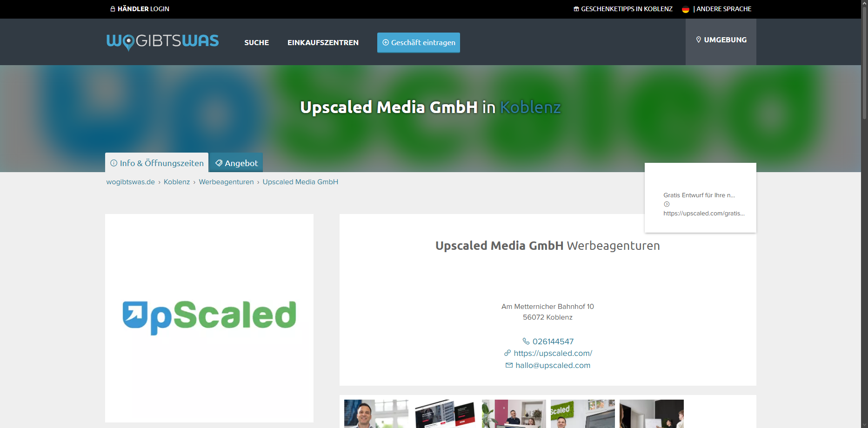The width and height of the screenshot is (868, 428).
Task: Click the envelope icon beside email
Action: pos(509,366)
